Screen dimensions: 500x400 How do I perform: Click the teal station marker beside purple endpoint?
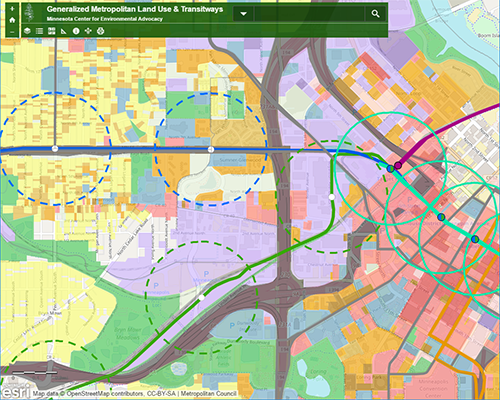click(x=390, y=169)
